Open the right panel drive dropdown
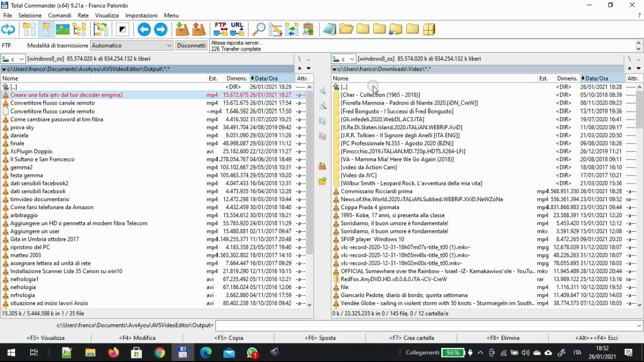Screen dimensions: 644x362 tap(344, 59)
